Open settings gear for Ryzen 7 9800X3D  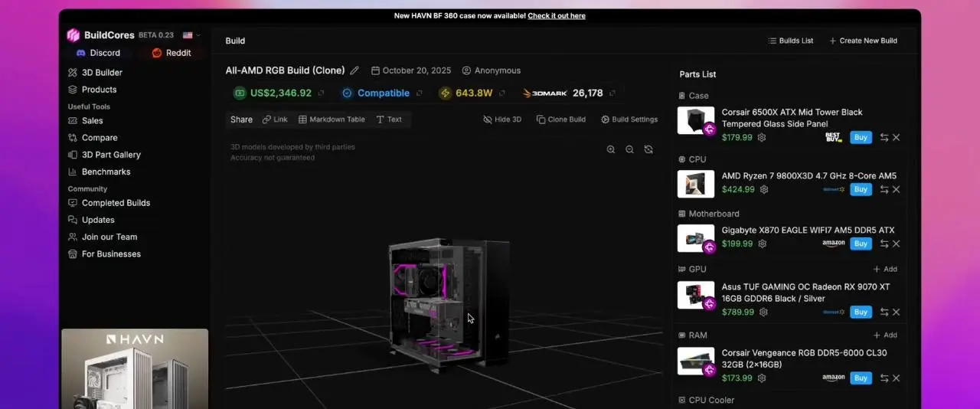(764, 189)
